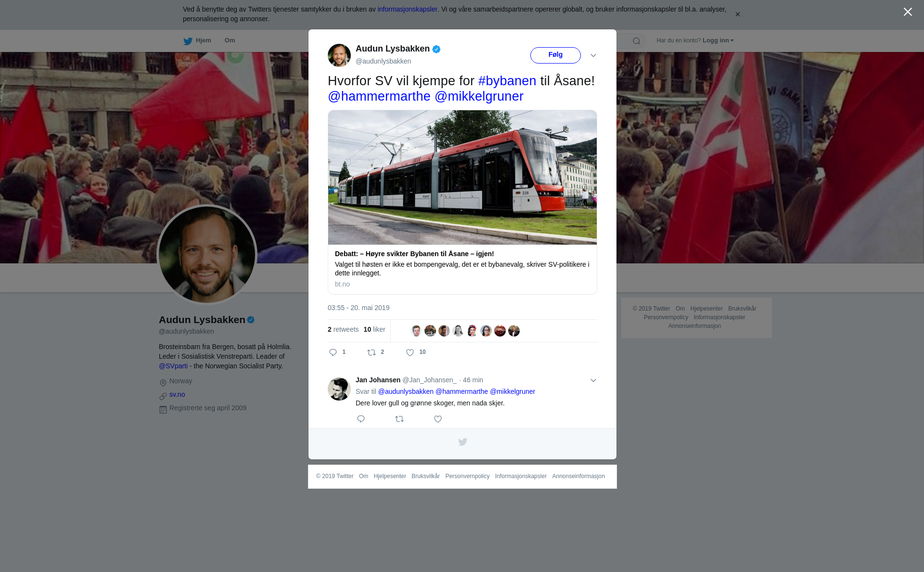924x572 pixels.
Task: Dismiss the cookie notice banner
Action: click(737, 14)
